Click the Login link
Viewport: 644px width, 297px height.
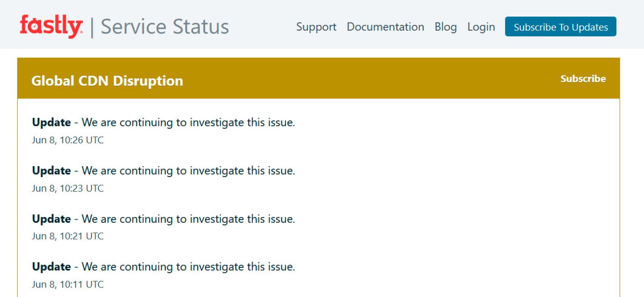481,27
